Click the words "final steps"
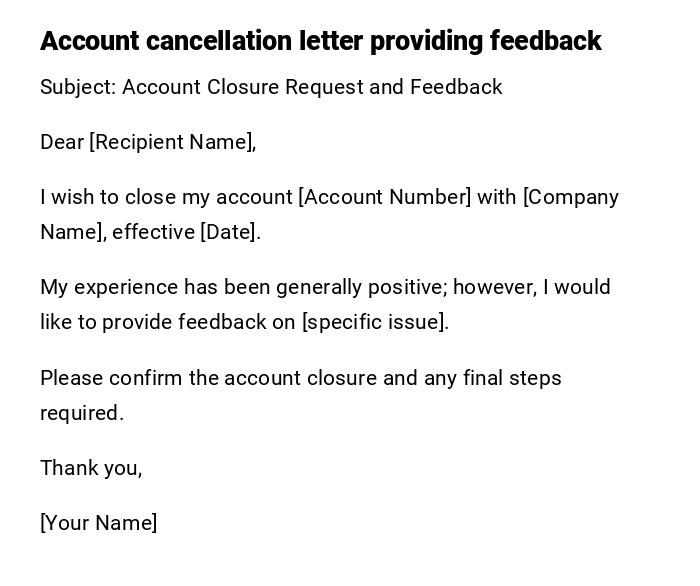Image resolution: width=700 pixels, height=586 pixels. click(512, 378)
